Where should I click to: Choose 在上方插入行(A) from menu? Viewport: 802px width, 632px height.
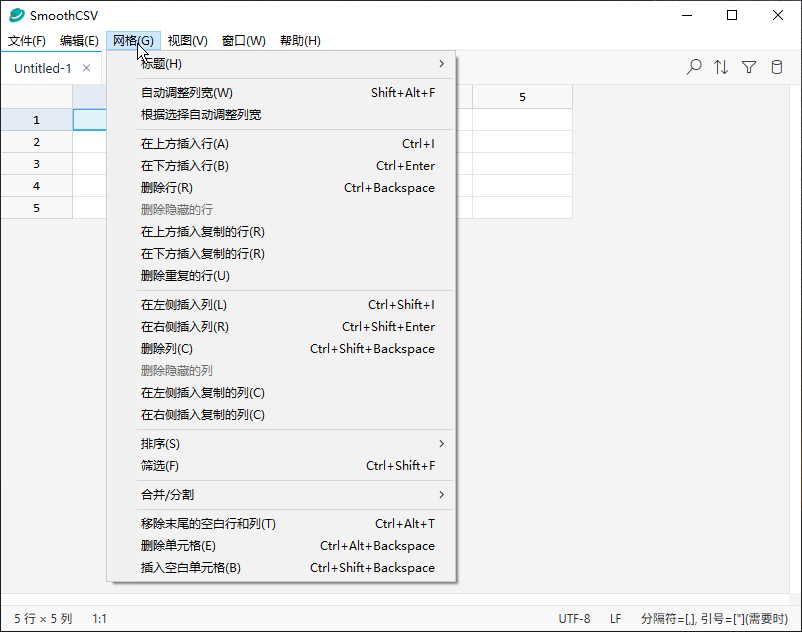185,144
